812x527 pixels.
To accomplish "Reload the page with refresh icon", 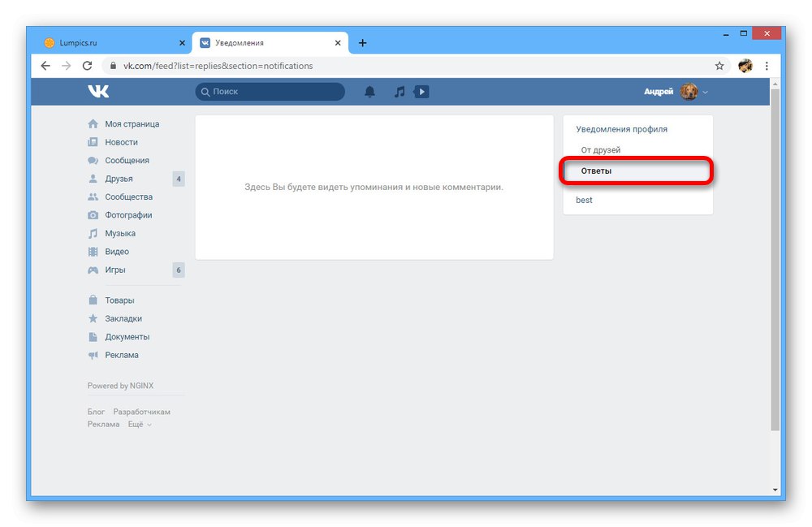I will [x=87, y=66].
